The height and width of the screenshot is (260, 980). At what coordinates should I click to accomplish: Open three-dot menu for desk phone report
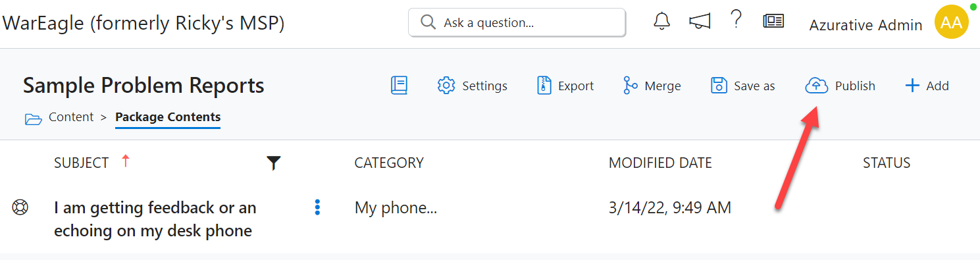pyautogui.click(x=317, y=208)
